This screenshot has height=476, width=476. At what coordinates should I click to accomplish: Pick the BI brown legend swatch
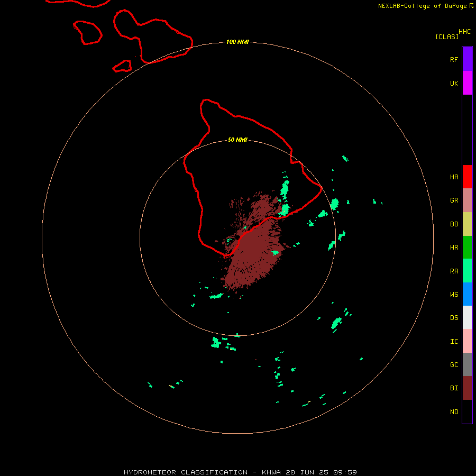coord(467,388)
